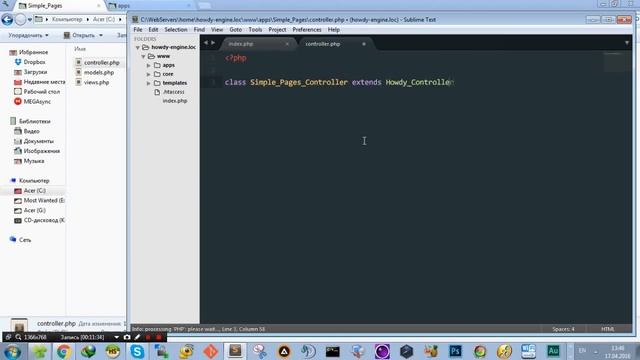Screen dimensions: 640x360
Task: Go forward in Explorer window
Action: click(x=20, y=19)
